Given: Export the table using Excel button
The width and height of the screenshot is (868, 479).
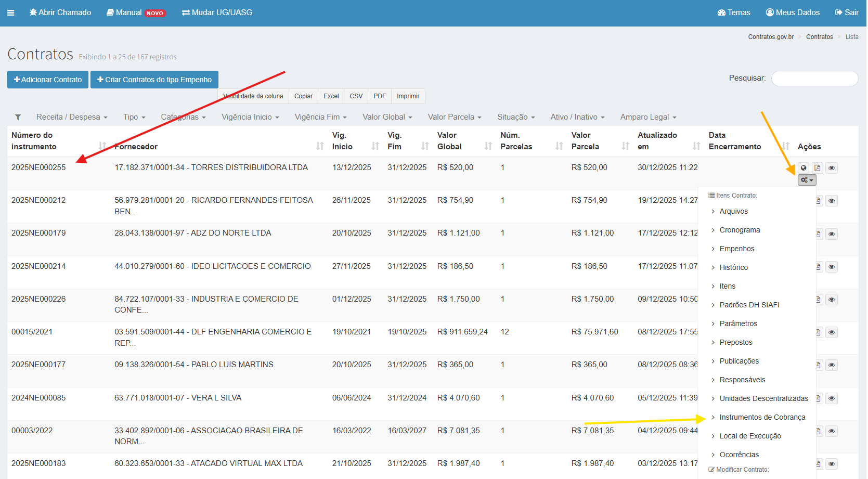Looking at the screenshot, I should [x=331, y=96].
